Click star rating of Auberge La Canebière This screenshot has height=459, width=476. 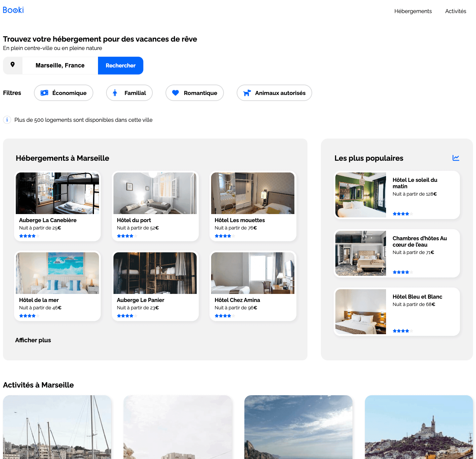[29, 236]
